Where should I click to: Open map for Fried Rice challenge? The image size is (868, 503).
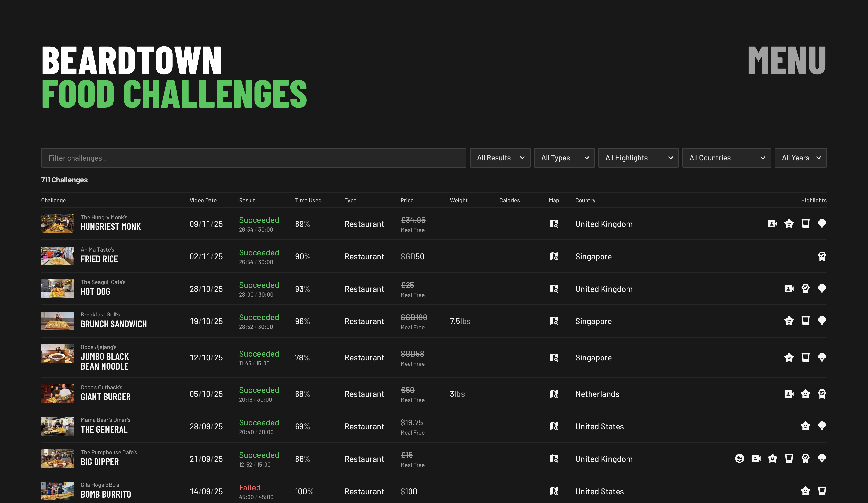(554, 256)
